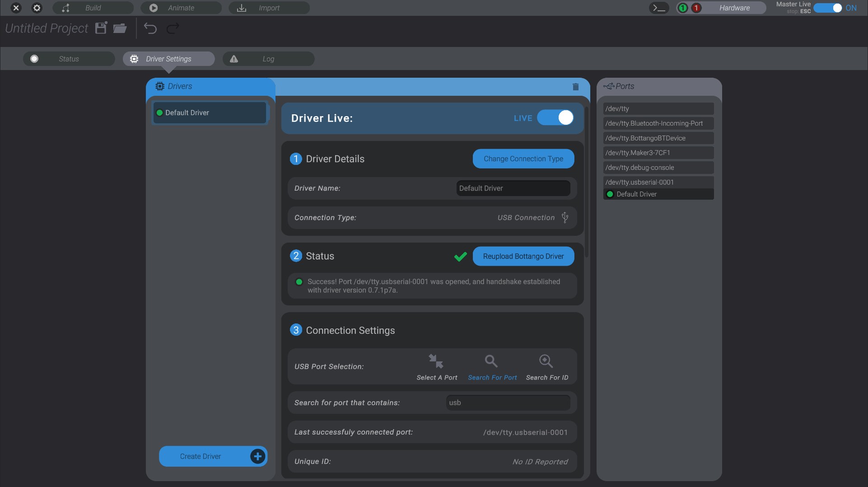
Task: Click the Search For ID icon
Action: point(545,361)
